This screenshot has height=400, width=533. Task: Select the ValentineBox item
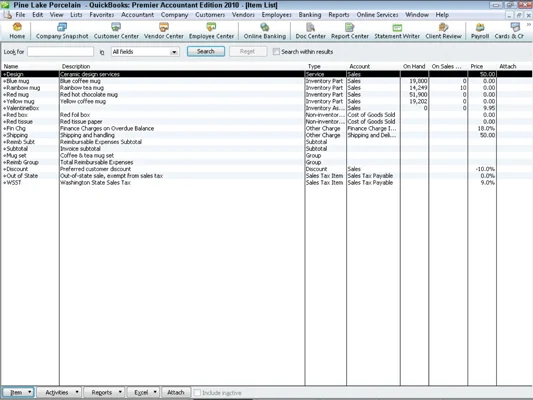point(266,108)
